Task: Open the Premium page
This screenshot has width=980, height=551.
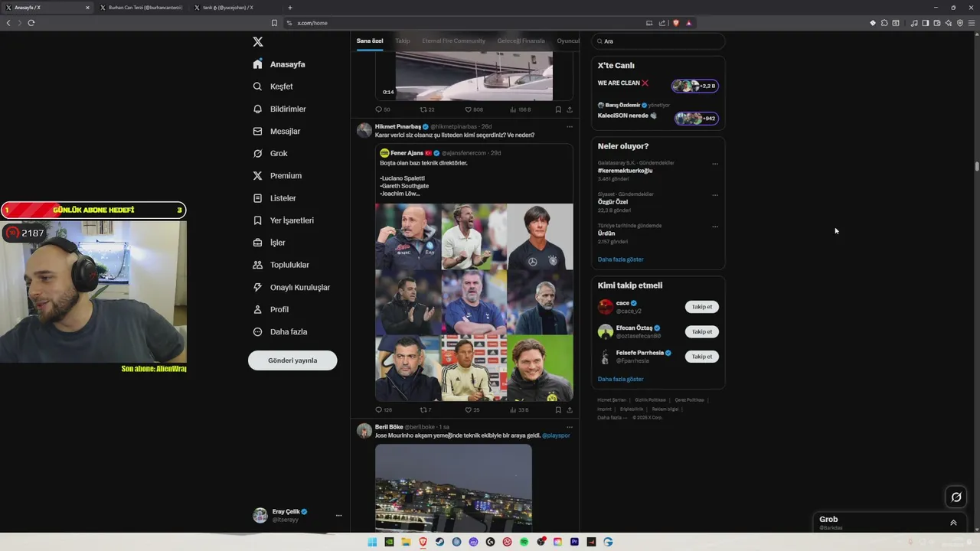Action: pos(277,175)
